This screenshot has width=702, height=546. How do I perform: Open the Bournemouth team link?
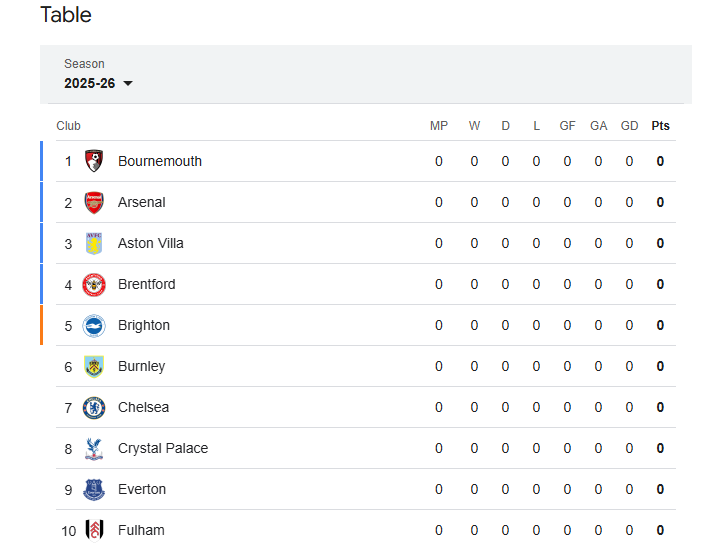coord(160,161)
